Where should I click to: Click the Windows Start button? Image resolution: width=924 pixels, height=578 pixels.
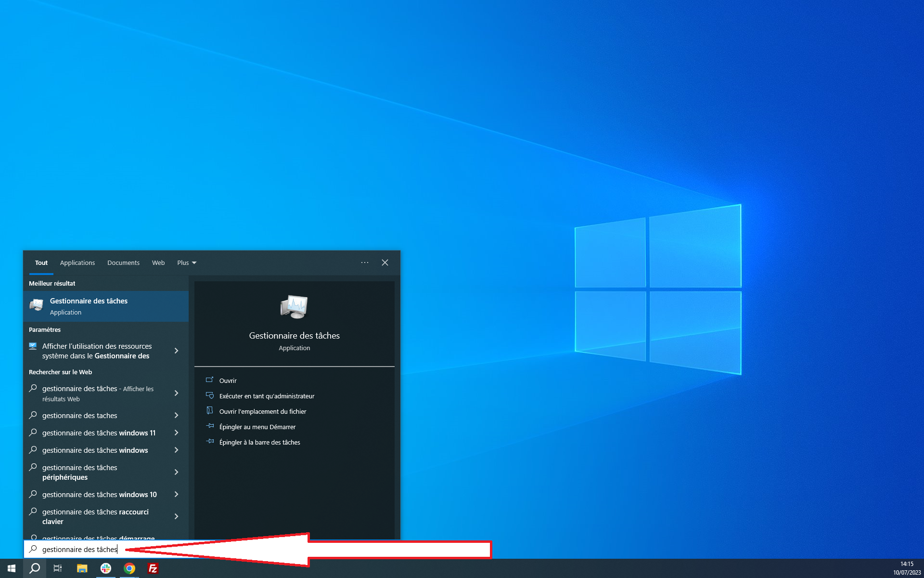(12, 568)
